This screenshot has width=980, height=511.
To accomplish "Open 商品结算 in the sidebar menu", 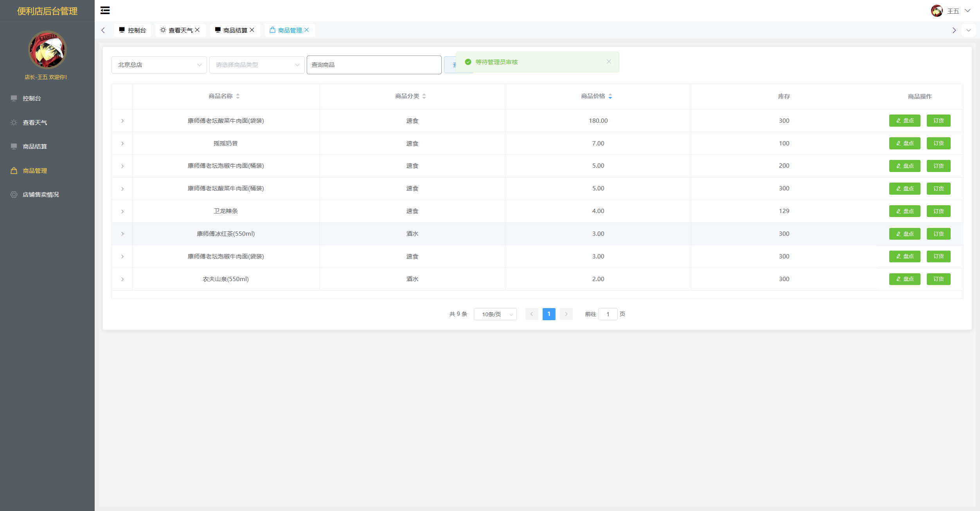I will [x=34, y=146].
